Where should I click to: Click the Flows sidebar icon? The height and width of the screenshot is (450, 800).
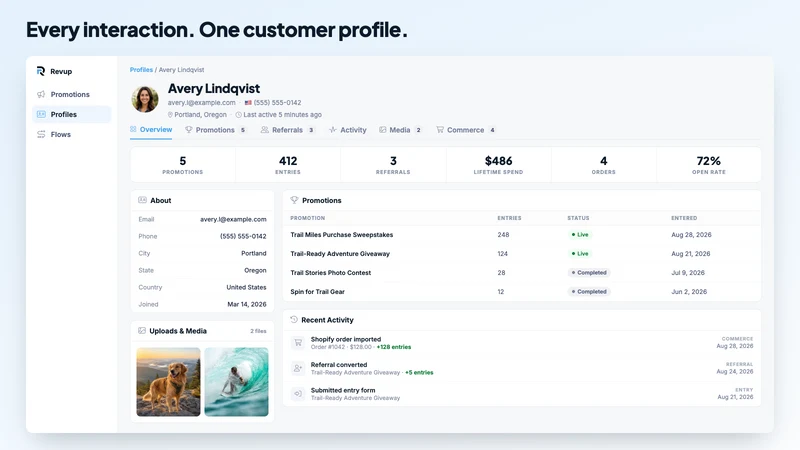pyautogui.click(x=41, y=134)
